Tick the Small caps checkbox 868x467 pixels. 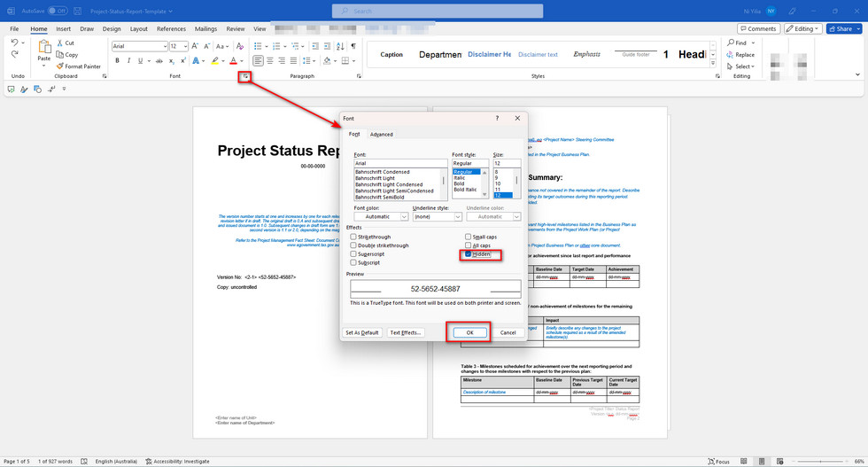click(469, 237)
